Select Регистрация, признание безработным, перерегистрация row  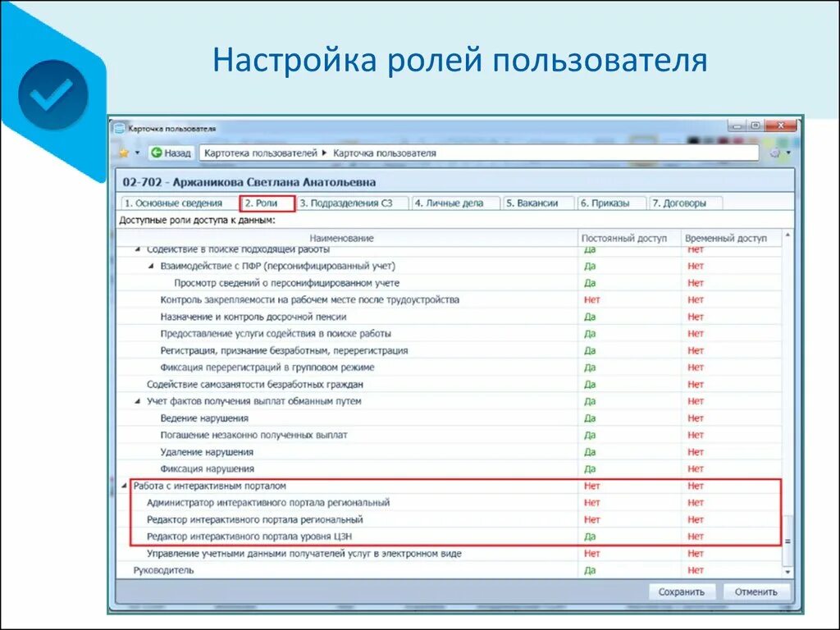[x=449, y=350]
